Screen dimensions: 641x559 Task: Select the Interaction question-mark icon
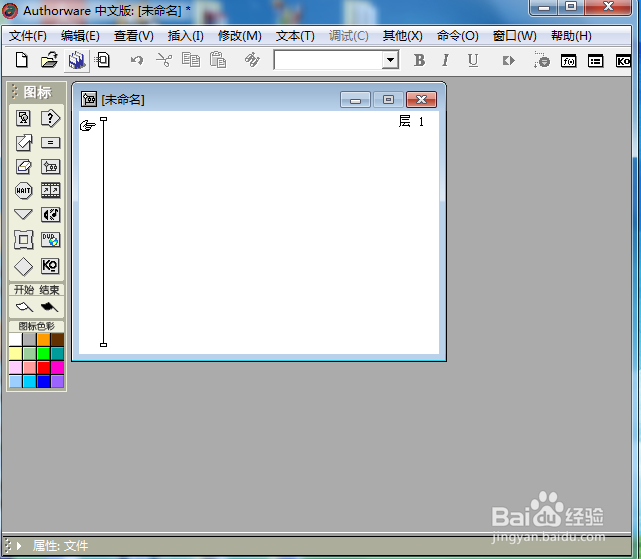[x=50, y=119]
